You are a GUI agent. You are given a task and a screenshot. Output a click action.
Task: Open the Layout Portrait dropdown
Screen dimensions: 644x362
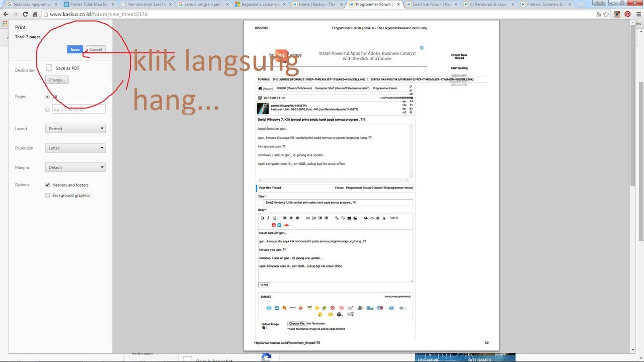coord(75,129)
